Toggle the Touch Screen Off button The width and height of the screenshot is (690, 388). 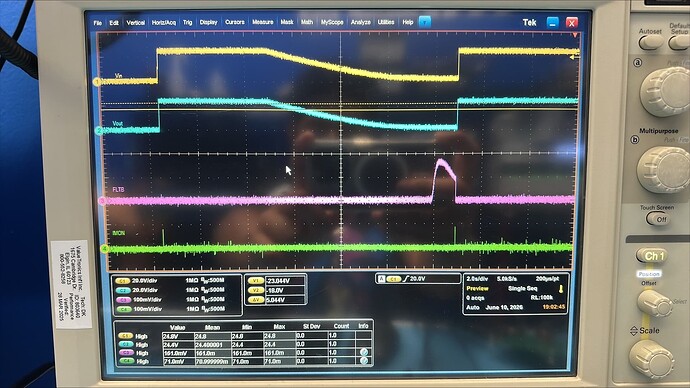click(x=658, y=219)
